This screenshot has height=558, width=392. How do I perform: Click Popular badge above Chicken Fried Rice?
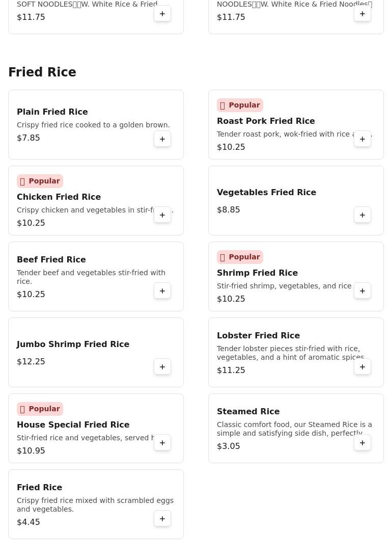[x=40, y=181]
